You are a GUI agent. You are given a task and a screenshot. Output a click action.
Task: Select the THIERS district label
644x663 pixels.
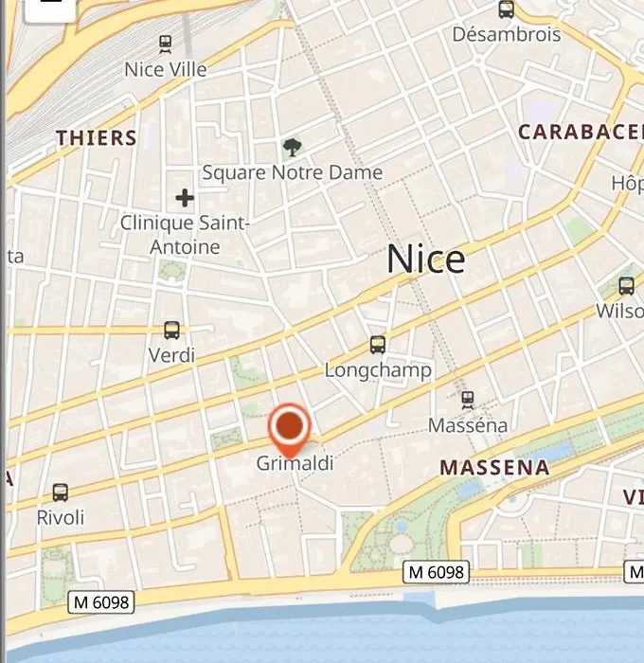[97, 138]
